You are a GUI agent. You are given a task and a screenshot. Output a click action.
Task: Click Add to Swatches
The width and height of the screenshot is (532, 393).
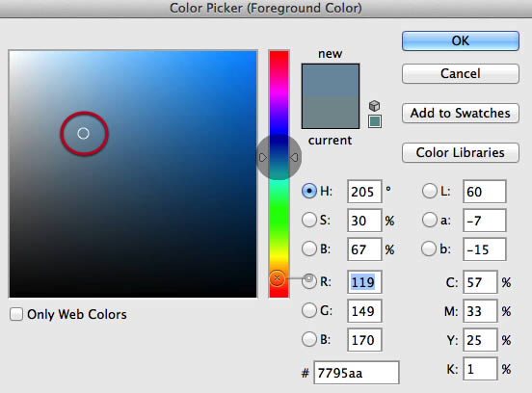point(461,113)
